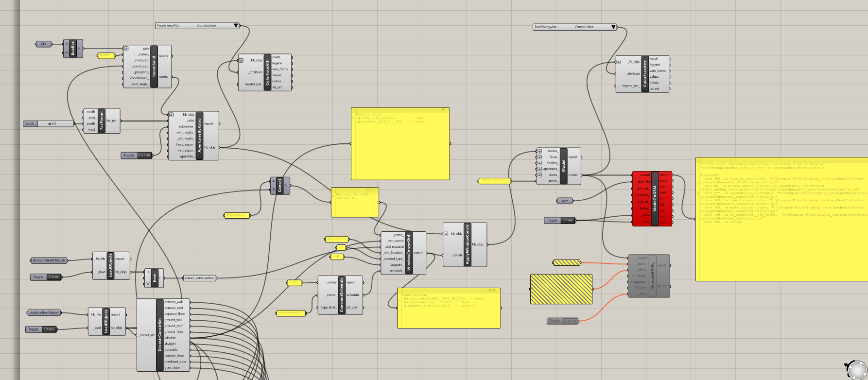Screen dimensions: 868x380
Task: Click the flatten arrow on Model rooms_ input
Action: coord(539,151)
